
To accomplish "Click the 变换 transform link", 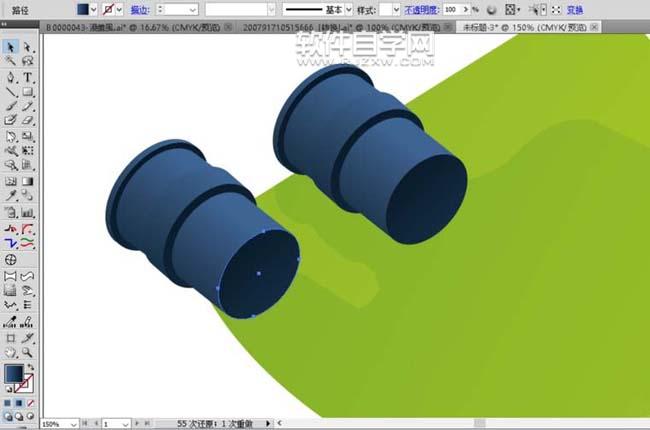I will click(x=575, y=10).
